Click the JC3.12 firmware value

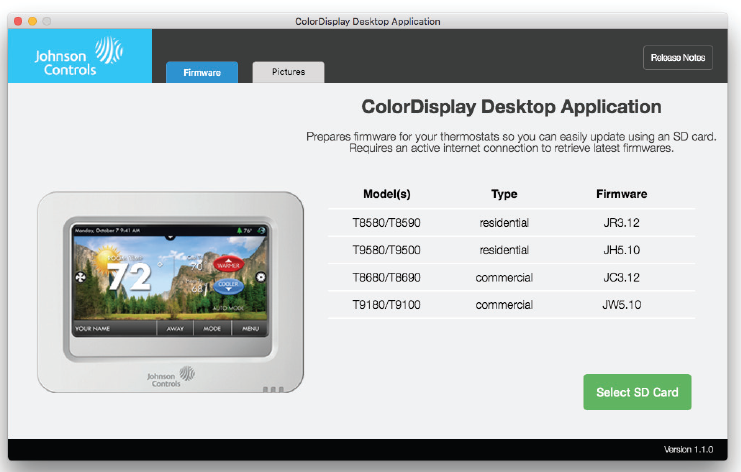tap(621, 277)
